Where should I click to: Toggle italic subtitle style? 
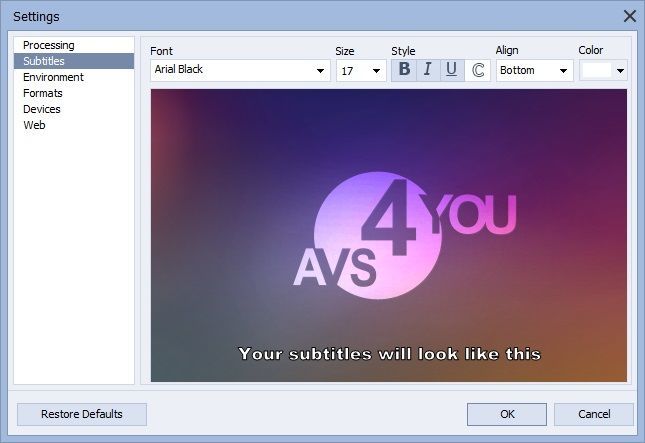tap(428, 70)
